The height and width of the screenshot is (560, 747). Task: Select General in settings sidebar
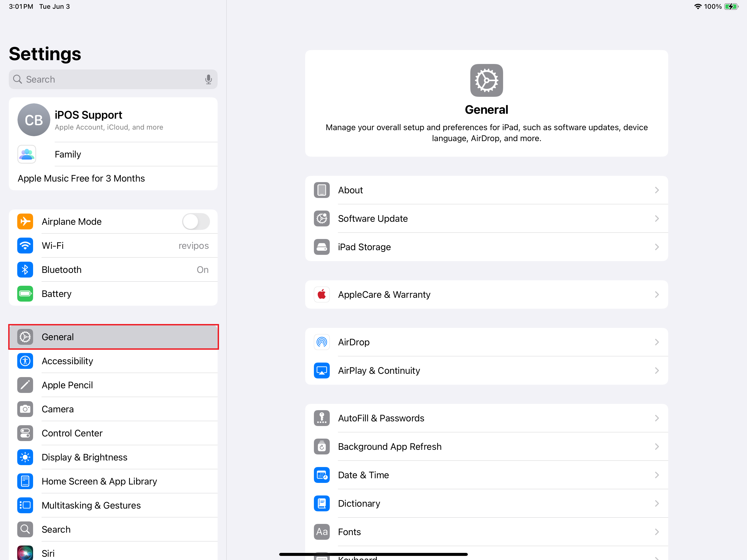(x=113, y=337)
